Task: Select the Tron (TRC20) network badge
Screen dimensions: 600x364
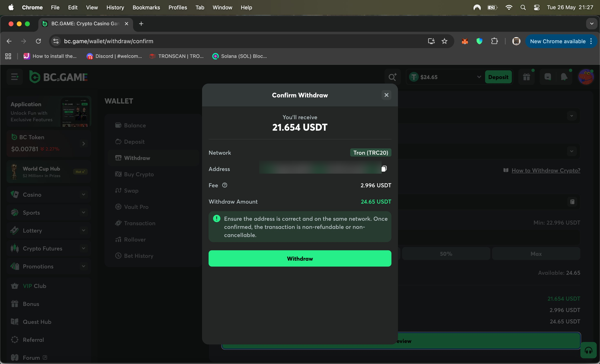Action: [x=370, y=153]
